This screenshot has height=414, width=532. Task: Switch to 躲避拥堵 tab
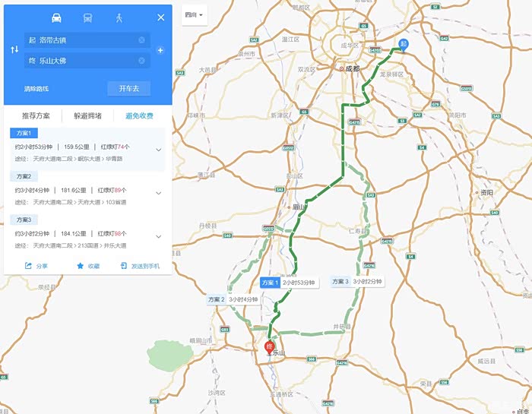[88, 115]
